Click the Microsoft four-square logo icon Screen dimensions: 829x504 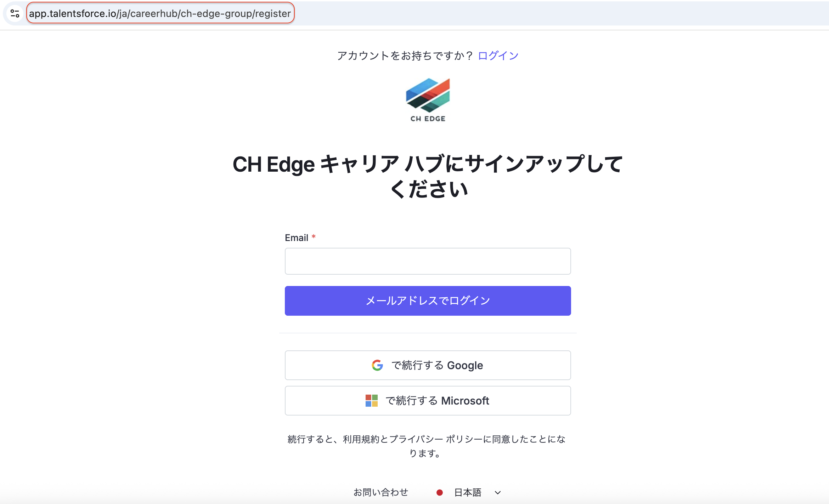pyautogui.click(x=371, y=401)
